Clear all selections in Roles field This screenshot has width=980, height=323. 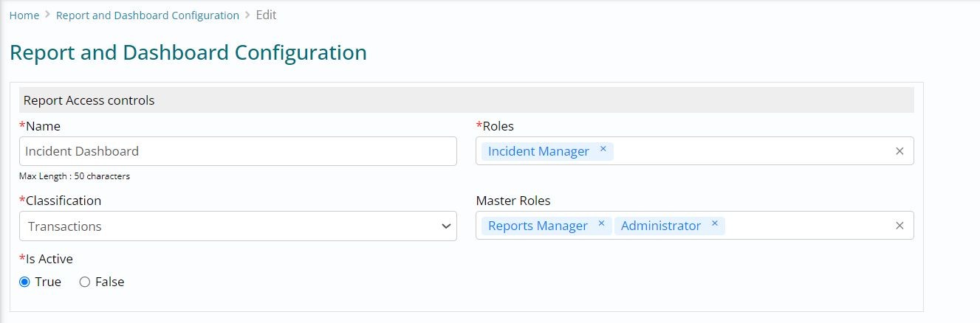click(x=899, y=151)
